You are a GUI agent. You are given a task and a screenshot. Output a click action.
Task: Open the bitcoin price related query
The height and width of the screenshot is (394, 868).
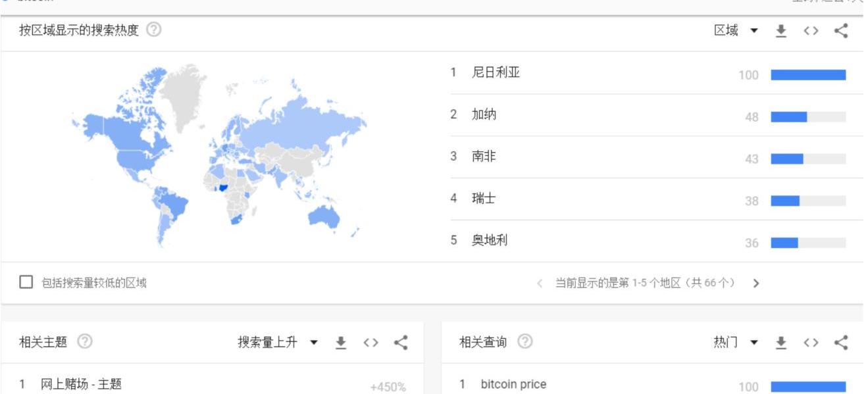513,385
